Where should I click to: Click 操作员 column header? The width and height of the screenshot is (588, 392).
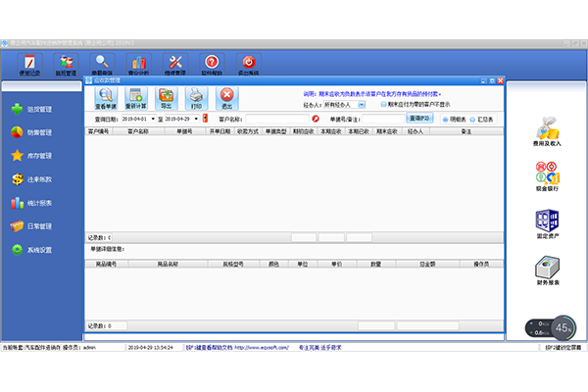(481, 264)
